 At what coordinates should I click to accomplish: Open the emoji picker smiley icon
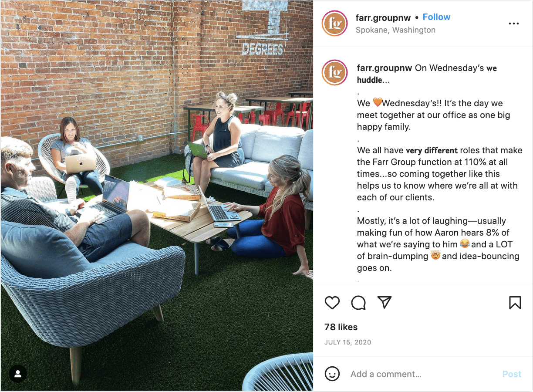(332, 374)
